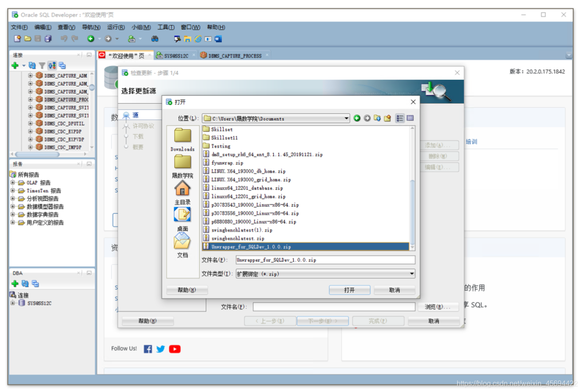This screenshot has height=392, width=582.
Task: Refresh connections in the Connections panel
Action: click(x=32, y=66)
